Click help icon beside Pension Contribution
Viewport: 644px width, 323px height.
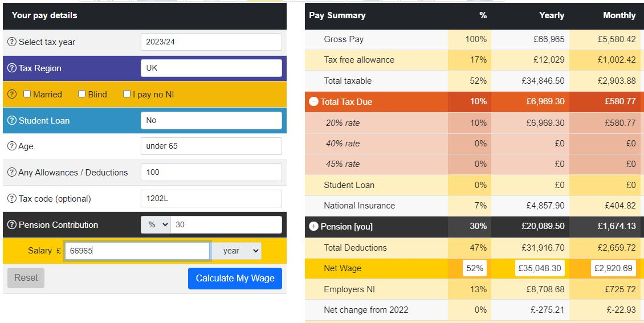point(12,225)
